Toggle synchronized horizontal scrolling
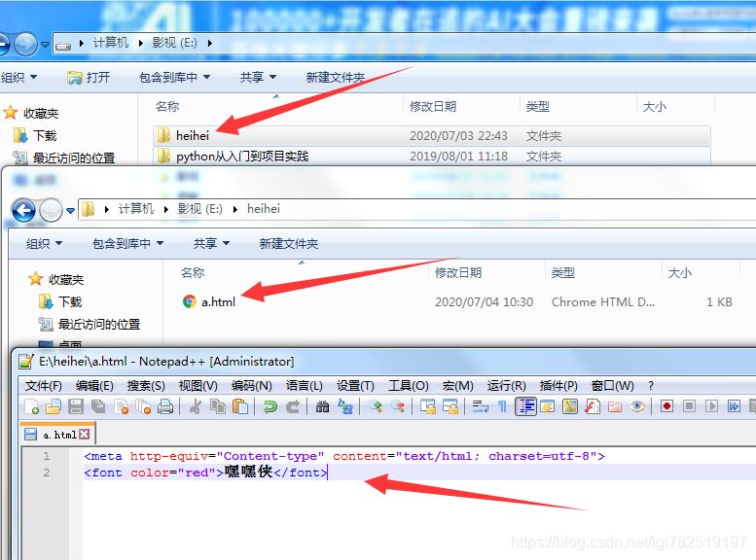 pos(450,406)
